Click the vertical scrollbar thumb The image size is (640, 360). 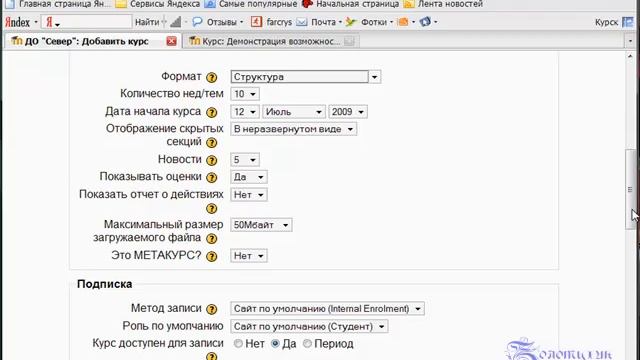[631, 190]
